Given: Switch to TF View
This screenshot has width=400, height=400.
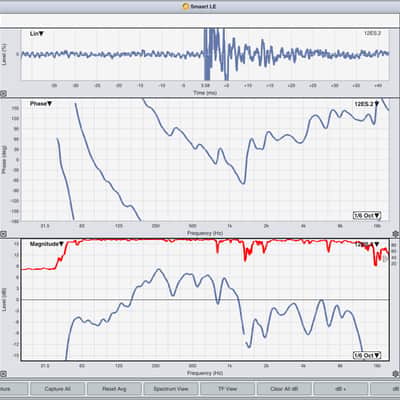Looking at the screenshot, I should (227, 389).
